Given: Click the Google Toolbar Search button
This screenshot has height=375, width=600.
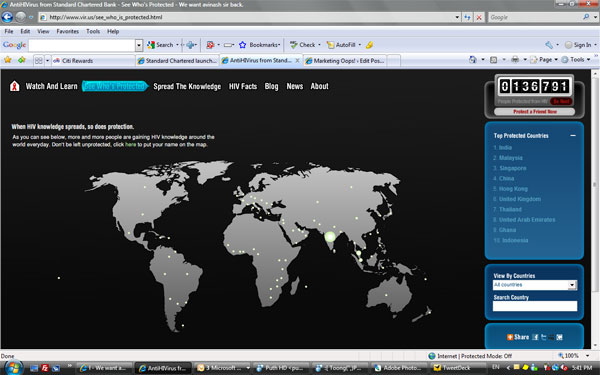Looking at the screenshot, I should point(160,45).
